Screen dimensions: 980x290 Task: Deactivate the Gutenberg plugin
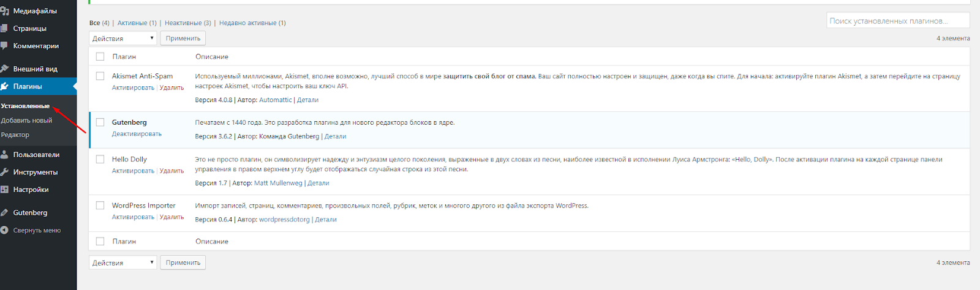pyautogui.click(x=137, y=134)
